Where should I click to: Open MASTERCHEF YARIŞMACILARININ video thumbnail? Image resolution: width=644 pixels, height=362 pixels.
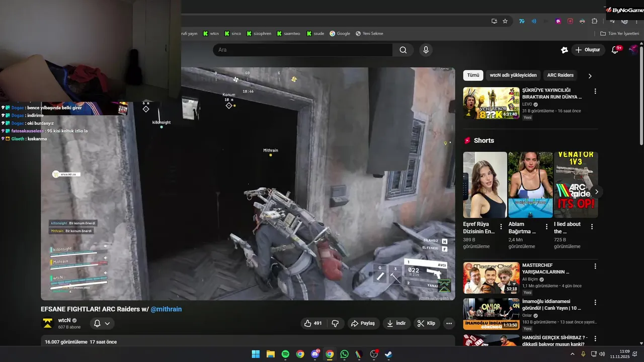(491, 278)
